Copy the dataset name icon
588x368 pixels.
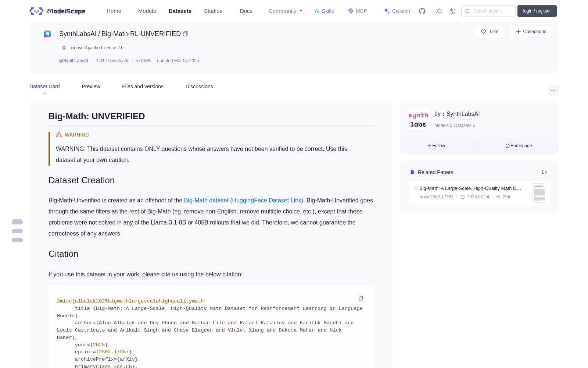(186, 34)
